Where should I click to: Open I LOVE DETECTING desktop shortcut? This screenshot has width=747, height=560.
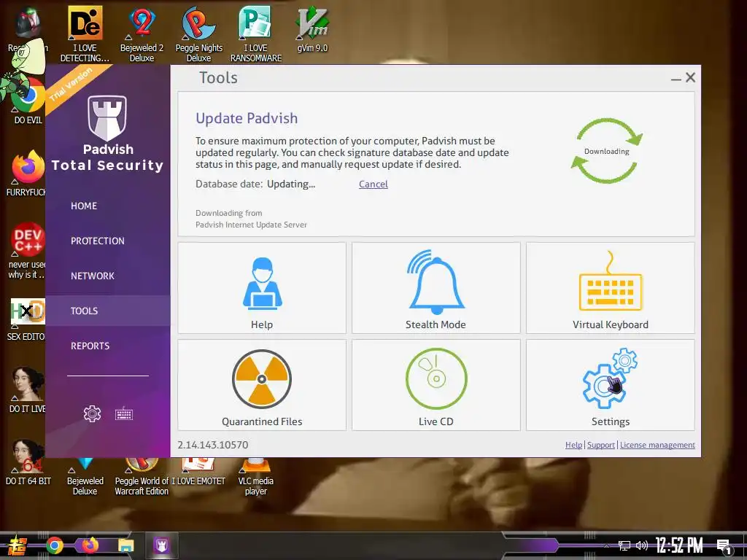coord(85,34)
